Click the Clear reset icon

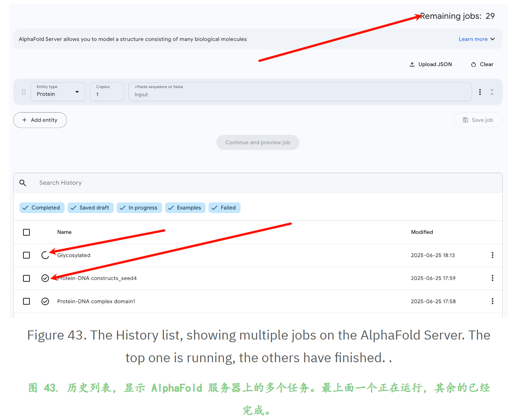click(473, 65)
